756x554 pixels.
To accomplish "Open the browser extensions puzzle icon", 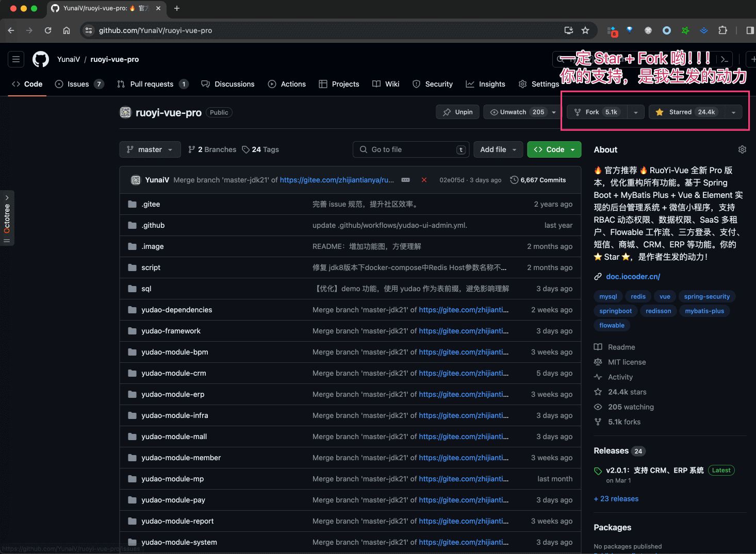I will point(722,30).
